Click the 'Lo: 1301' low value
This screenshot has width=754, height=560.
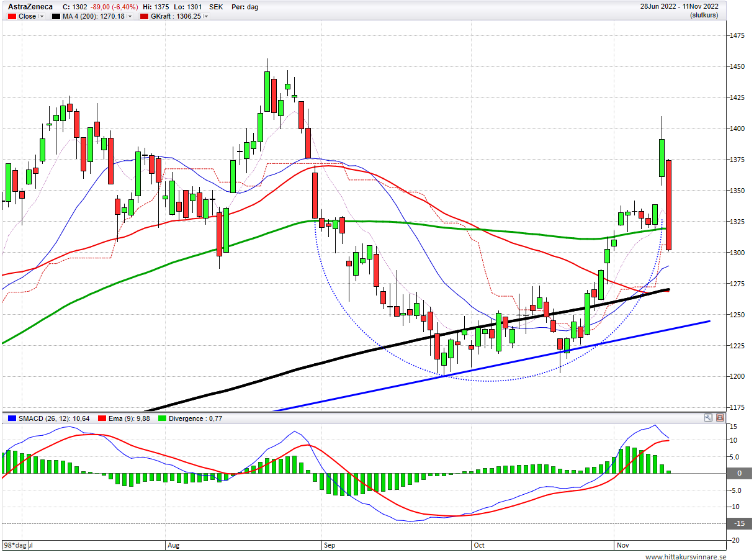(187, 7)
